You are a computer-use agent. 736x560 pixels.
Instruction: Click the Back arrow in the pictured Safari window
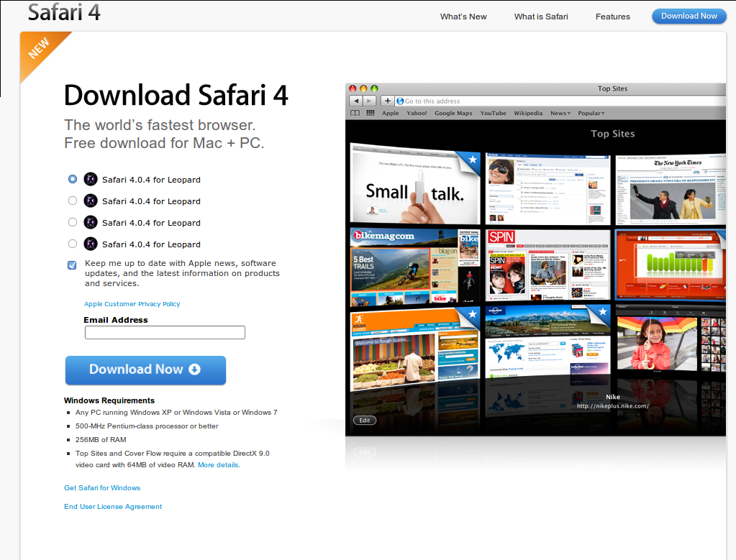pyautogui.click(x=356, y=101)
